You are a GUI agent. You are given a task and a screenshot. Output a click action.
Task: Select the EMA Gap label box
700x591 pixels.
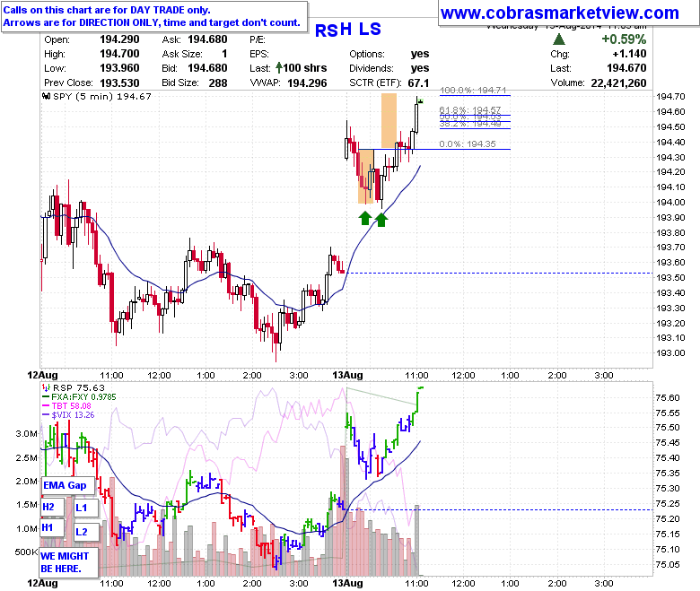[x=68, y=486]
